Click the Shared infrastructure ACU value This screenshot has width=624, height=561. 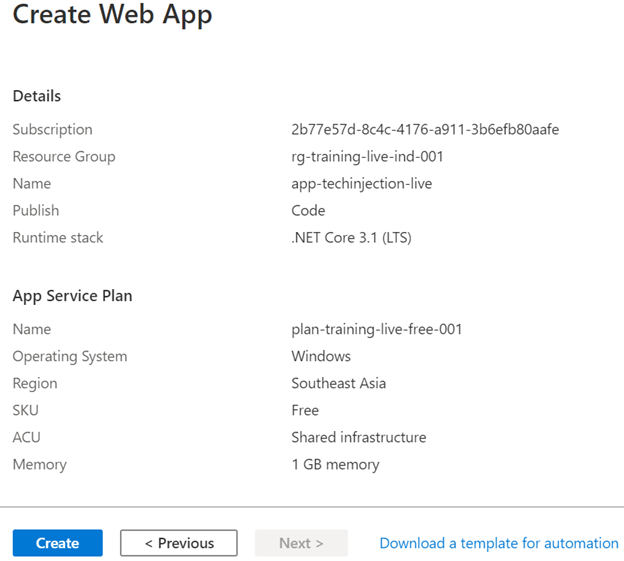(x=358, y=437)
